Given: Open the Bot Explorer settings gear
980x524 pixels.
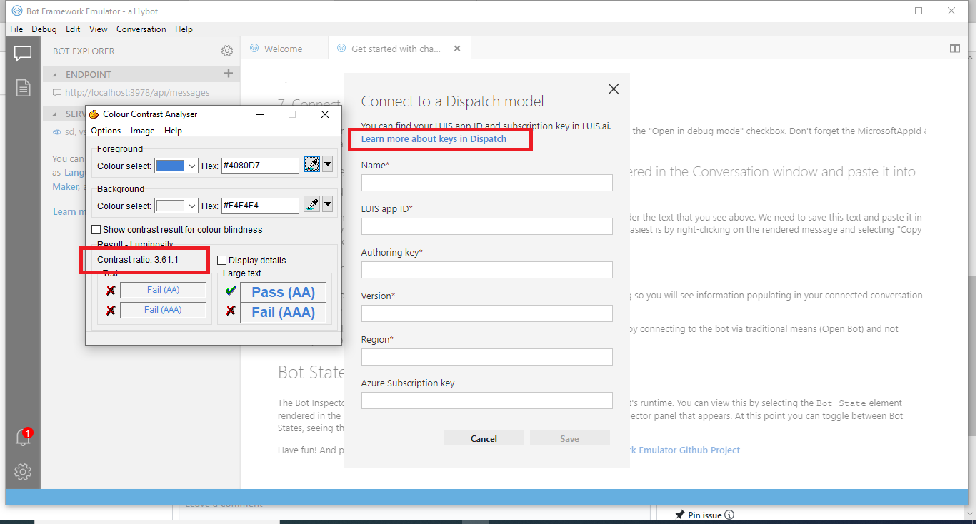Looking at the screenshot, I should [x=227, y=51].
